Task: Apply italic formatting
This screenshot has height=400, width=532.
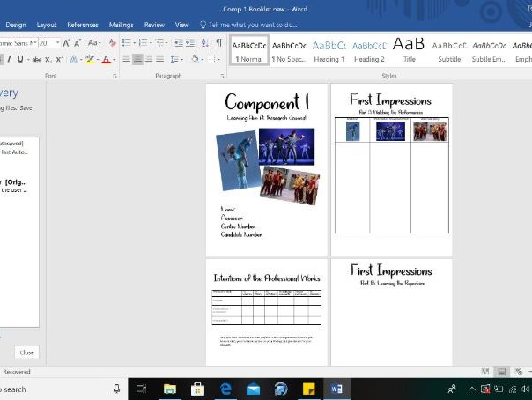Action: (x=9, y=59)
